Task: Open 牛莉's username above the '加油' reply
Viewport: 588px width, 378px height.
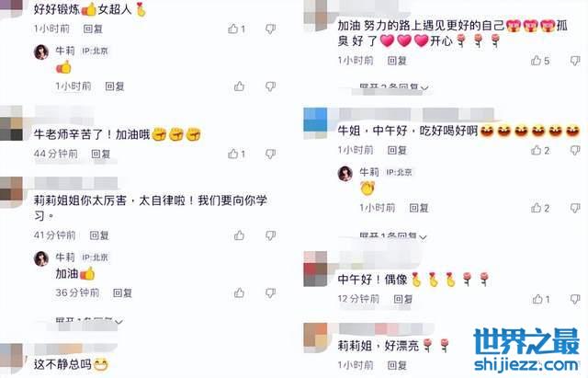Action: pos(65,258)
